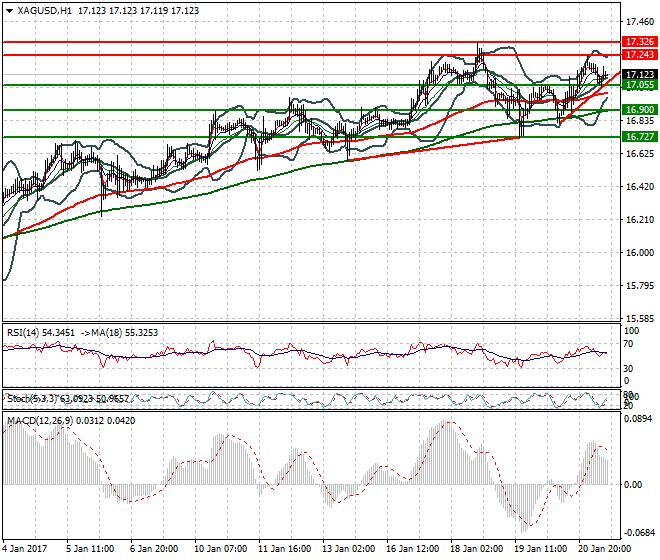Click the 16.835 price scale value
660x560 pixels.
pyautogui.click(x=640, y=121)
